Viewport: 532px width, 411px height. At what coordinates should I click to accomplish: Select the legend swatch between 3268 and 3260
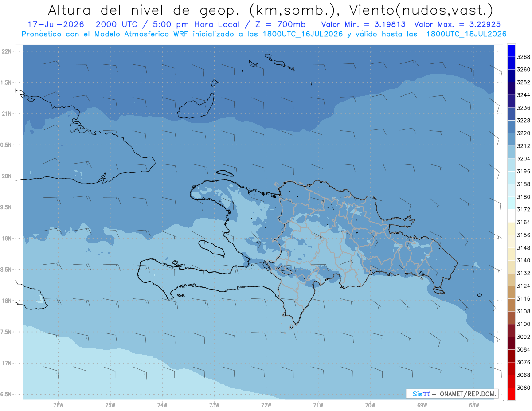pyautogui.click(x=511, y=63)
